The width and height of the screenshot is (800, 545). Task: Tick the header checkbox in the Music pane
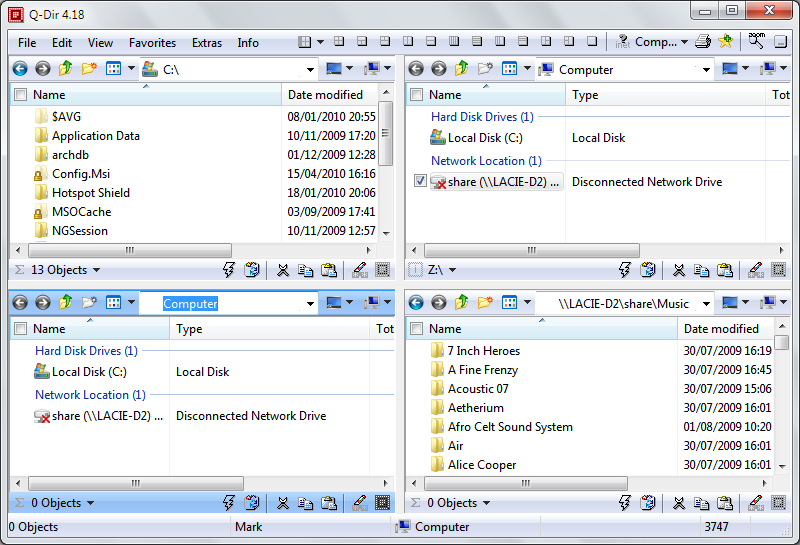pos(416,329)
